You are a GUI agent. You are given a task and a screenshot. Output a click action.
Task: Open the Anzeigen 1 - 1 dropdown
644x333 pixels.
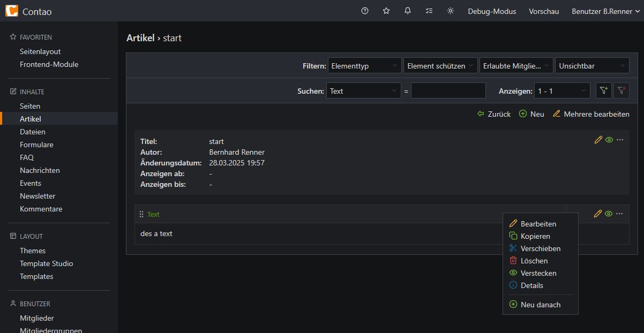coord(562,91)
